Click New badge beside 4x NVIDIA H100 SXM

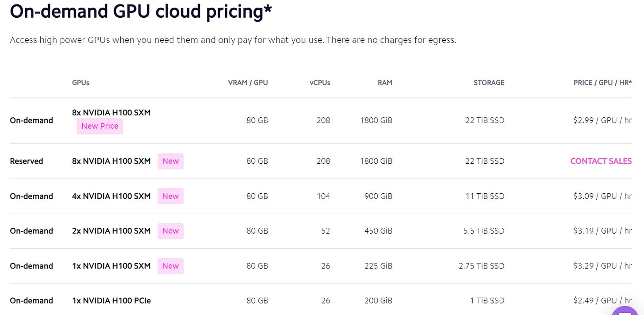[x=170, y=196]
